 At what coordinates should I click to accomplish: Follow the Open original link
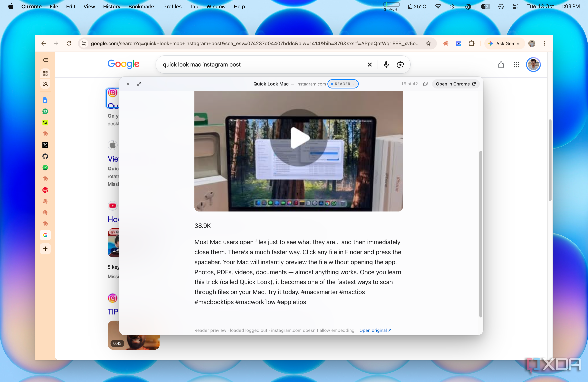[375, 330]
